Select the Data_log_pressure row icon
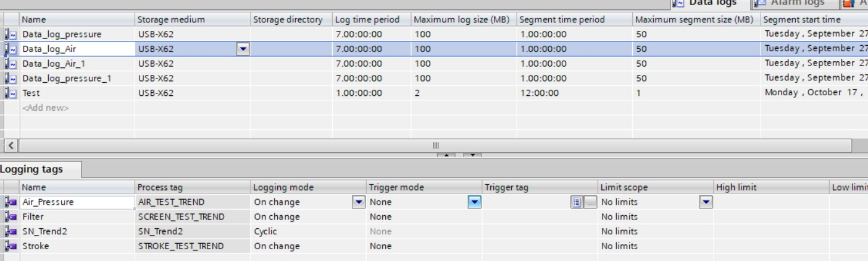 tap(10, 35)
